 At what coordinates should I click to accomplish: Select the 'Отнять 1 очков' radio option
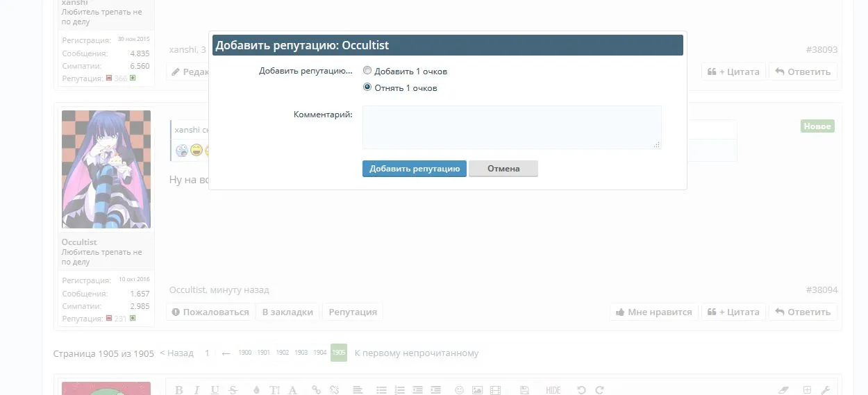[367, 87]
